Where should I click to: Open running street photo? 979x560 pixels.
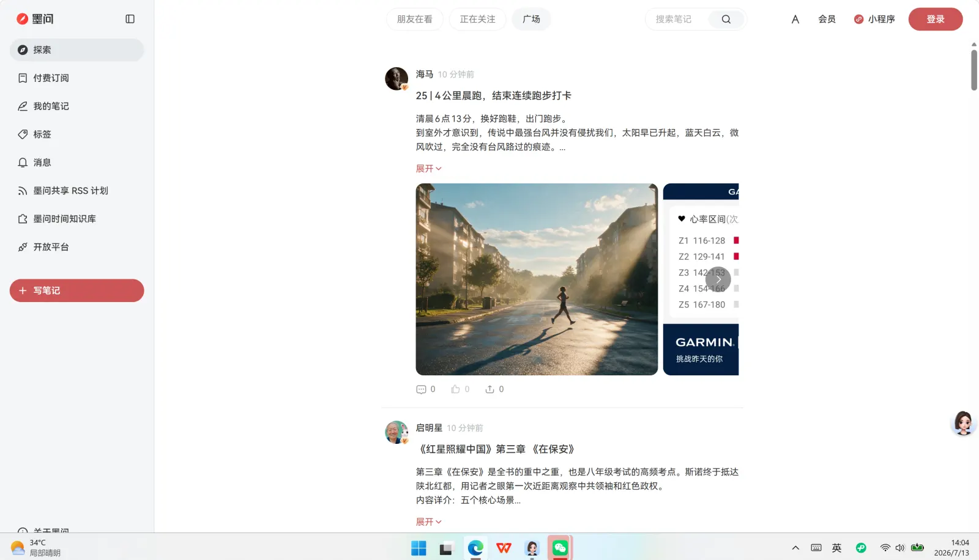click(537, 279)
